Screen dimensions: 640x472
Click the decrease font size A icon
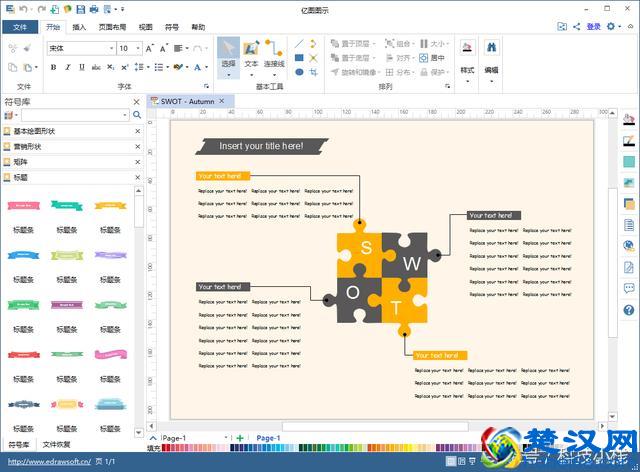pyautogui.click(x=164, y=49)
